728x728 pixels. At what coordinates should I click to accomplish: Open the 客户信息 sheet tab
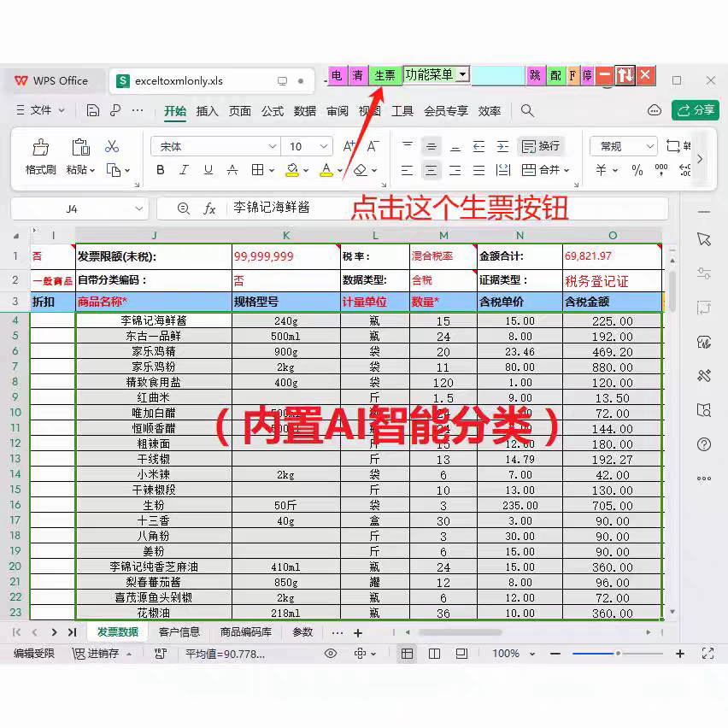click(x=179, y=631)
